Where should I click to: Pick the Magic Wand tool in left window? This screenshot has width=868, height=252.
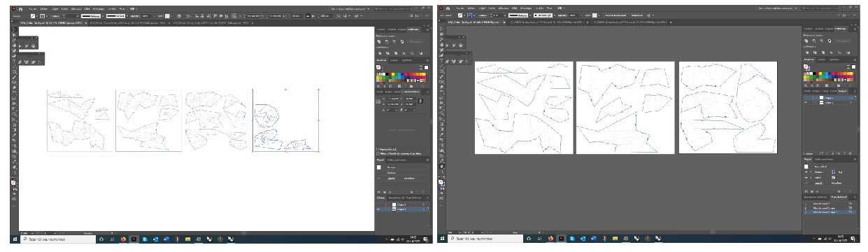coord(14,40)
